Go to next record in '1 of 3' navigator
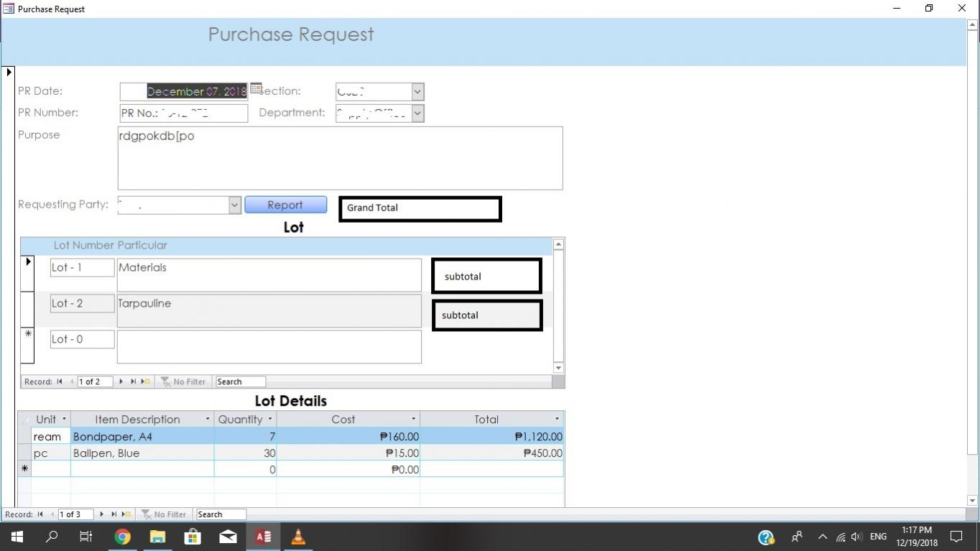980x551 pixels. click(x=101, y=514)
